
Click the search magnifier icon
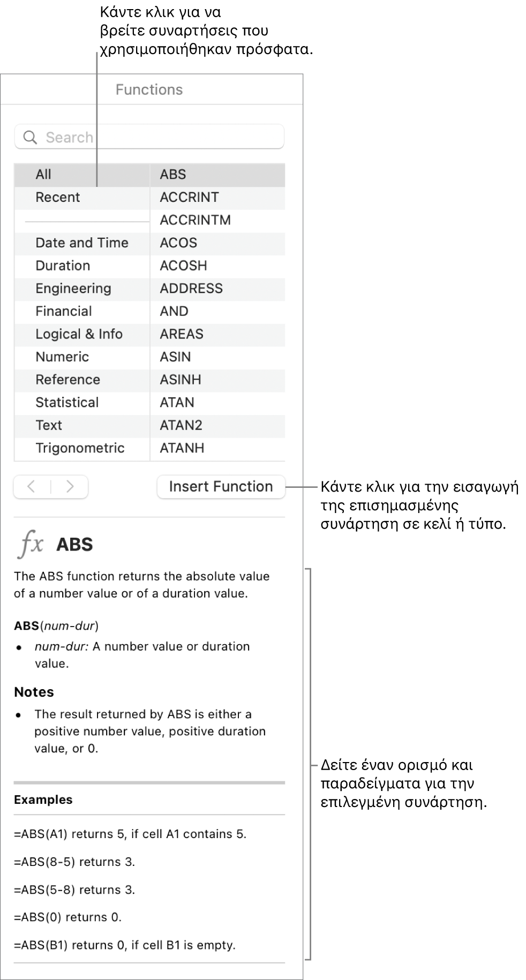click(31, 138)
